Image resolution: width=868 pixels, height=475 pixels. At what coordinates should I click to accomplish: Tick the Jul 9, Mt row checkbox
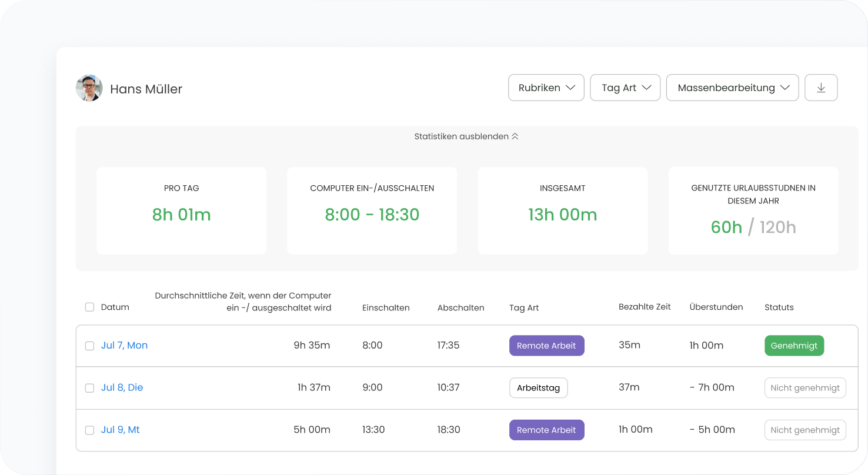click(89, 430)
